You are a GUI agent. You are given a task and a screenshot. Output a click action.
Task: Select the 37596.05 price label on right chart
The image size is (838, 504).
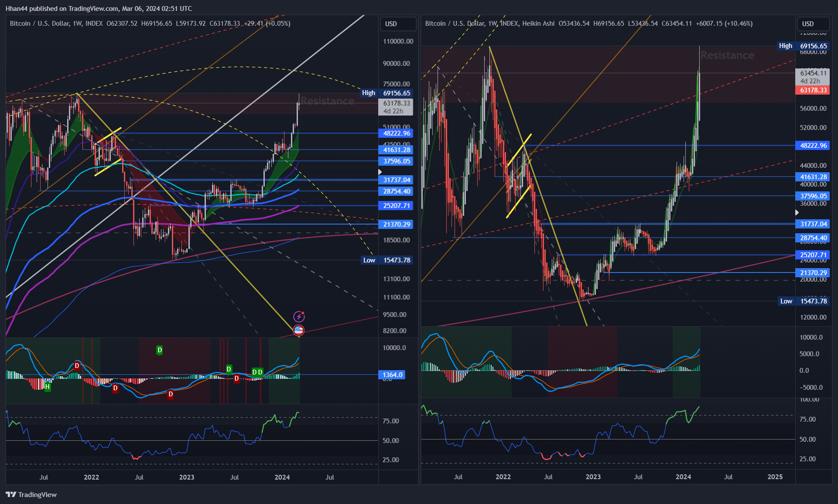813,196
